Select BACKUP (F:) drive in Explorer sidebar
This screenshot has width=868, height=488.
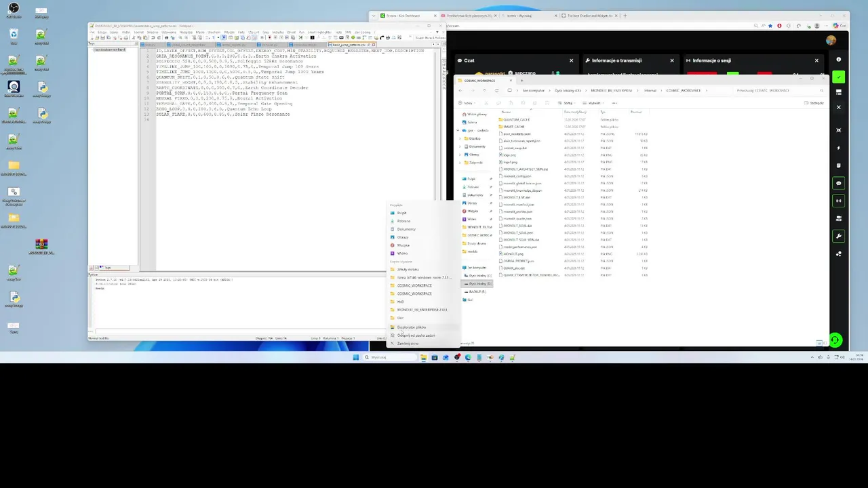(x=477, y=291)
